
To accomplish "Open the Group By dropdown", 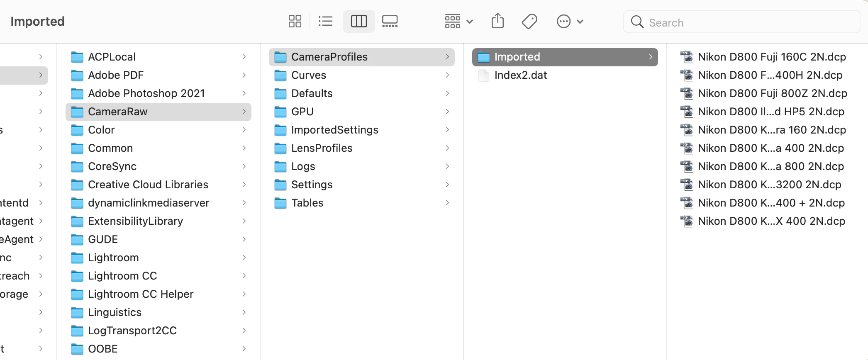I will pyautogui.click(x=458, y=21).
